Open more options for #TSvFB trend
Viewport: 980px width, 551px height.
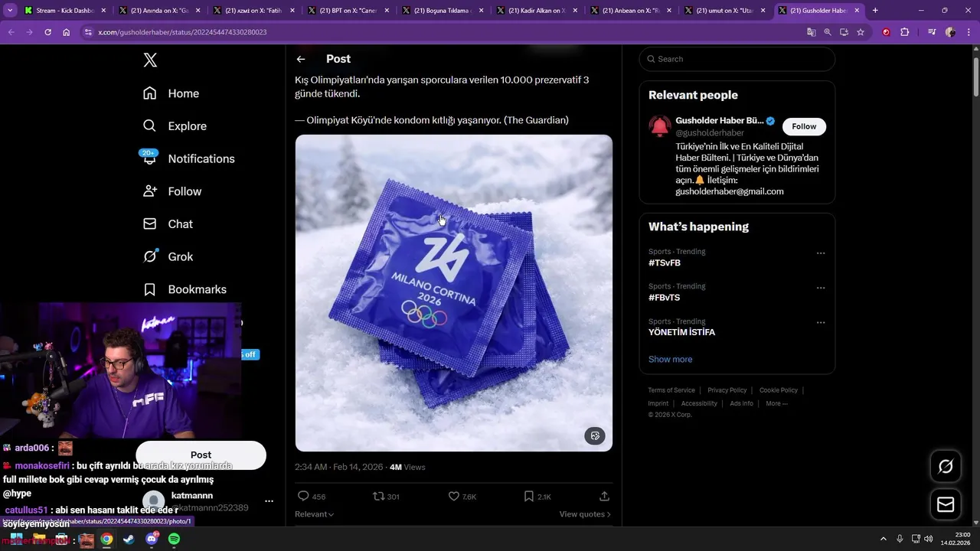(x=821, y=253)
